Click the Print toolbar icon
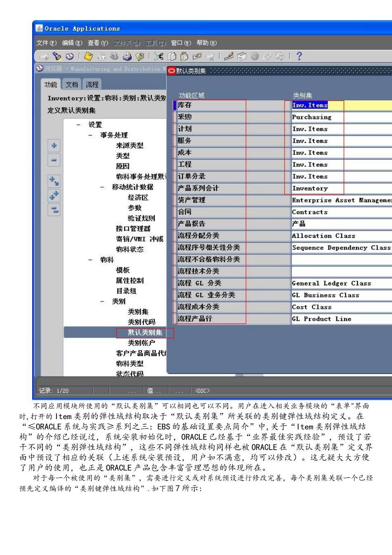This screenshot has width=392, height=555. point(127,57)
